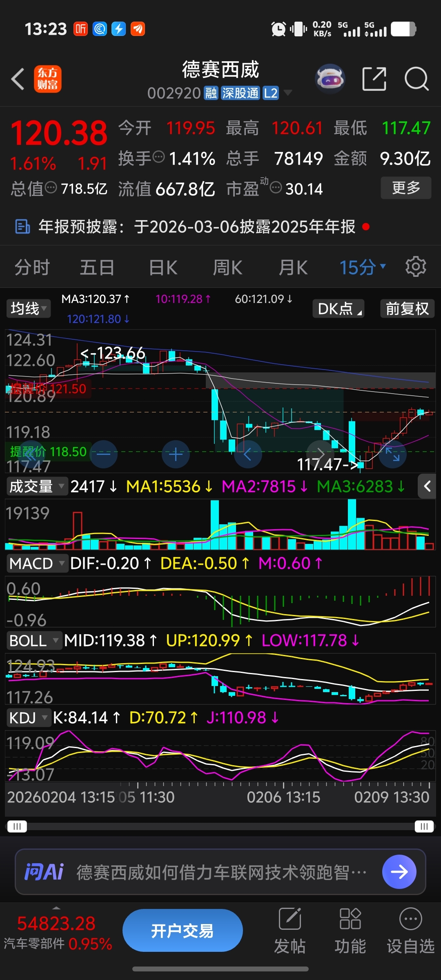Zoom in chart with plus button

tap(176, 454)
